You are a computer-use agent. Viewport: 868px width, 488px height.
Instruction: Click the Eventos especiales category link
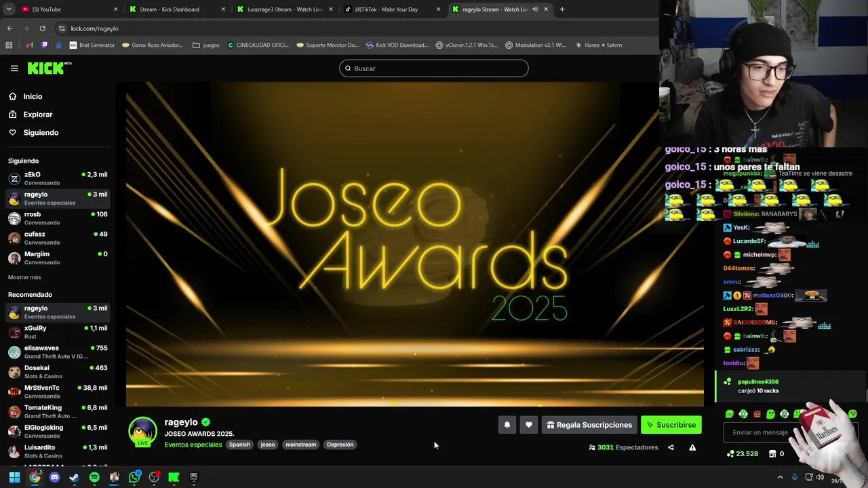193,445
